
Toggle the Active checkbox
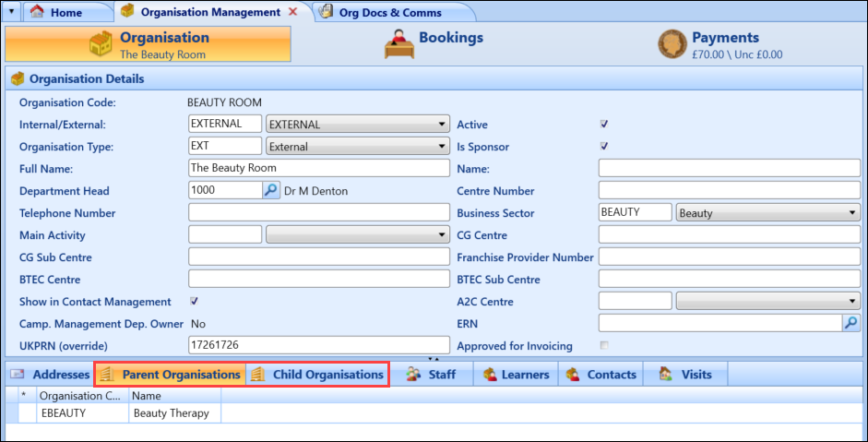pyautogui.click(x=604, y=124)
